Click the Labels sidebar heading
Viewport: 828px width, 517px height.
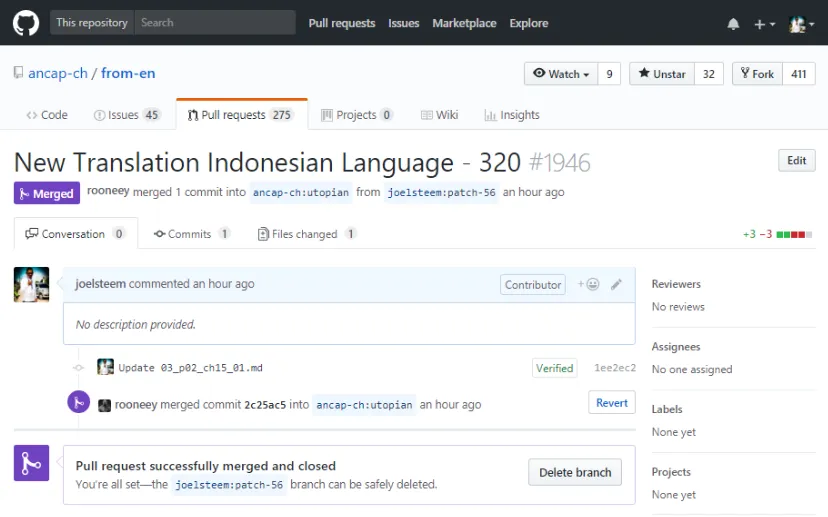667,409
